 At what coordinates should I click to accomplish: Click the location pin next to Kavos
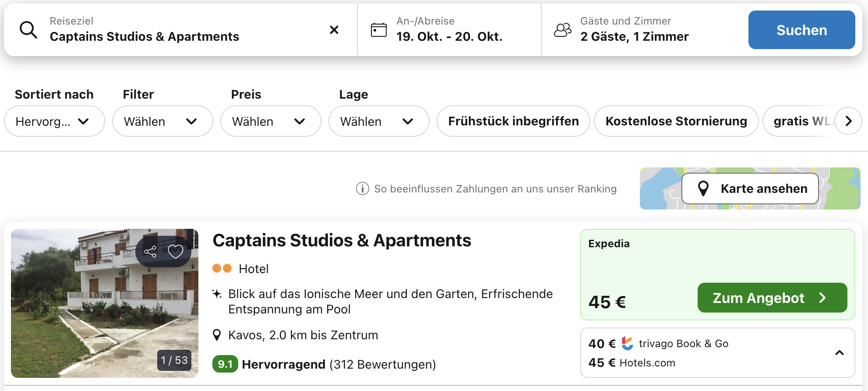(x=217, y=335)
